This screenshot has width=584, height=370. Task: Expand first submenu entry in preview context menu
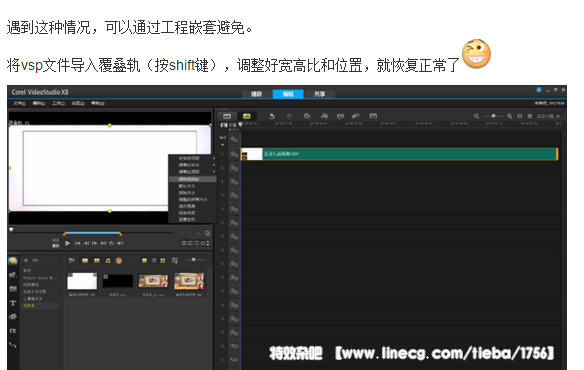coord(192,158)
